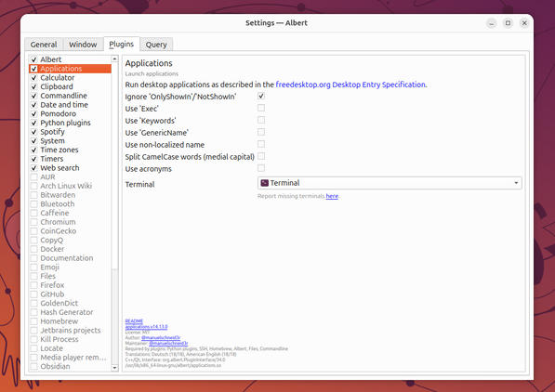Uncheck Ignore 'OnlyShowIn'/'NotShowIn' option
The height and width of the screenshot is (392, 555).
coord(261,96)
